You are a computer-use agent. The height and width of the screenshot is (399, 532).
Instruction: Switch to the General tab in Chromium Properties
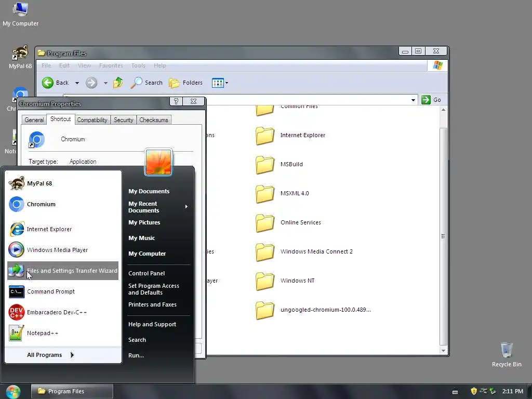point(34,120)
